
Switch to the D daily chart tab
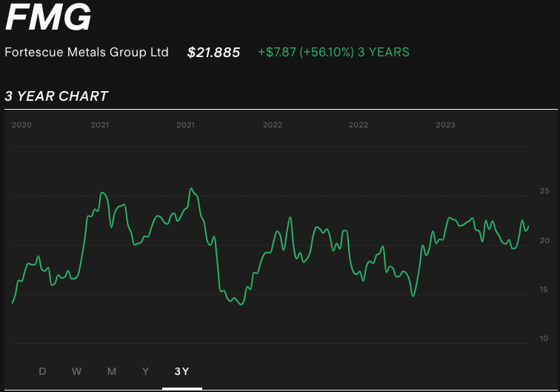tap(42, 371)
